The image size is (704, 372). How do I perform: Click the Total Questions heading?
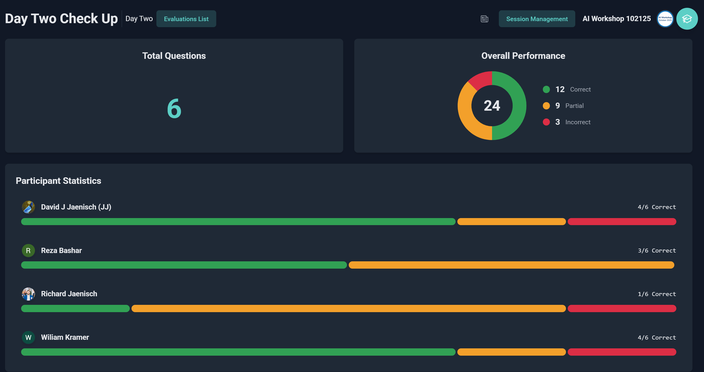click(174, 56)
